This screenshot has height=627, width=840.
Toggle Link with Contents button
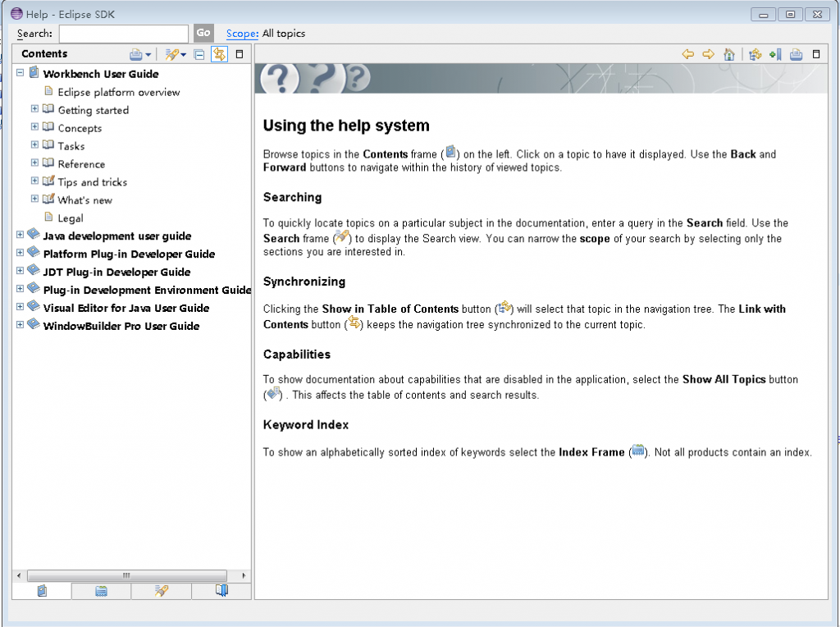219,54
